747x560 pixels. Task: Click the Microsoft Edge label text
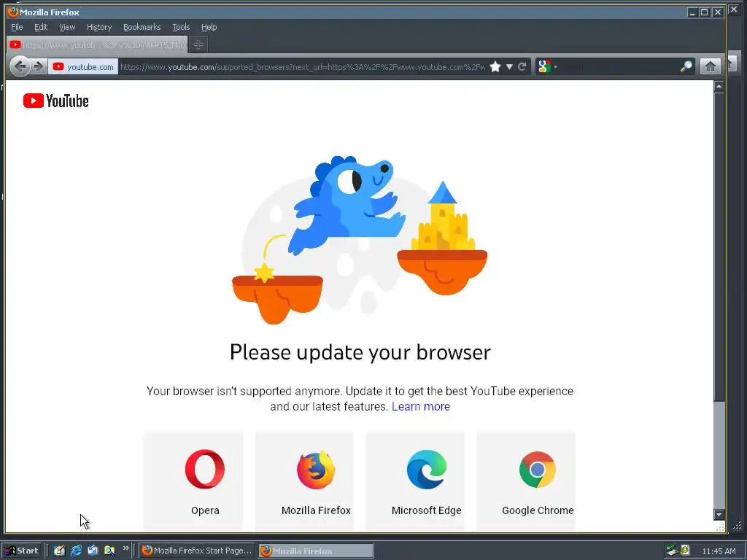point(426,510)
